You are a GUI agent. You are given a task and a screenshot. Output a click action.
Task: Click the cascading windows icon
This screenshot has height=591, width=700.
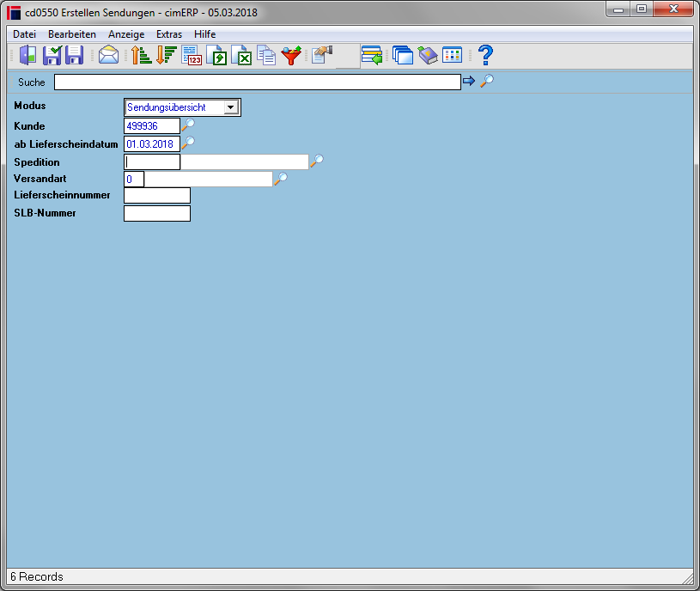pos(403,55)
